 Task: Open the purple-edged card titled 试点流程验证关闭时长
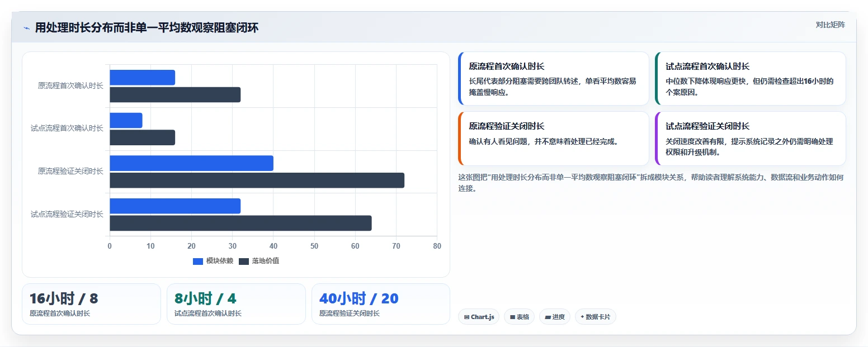click(751, 139)
